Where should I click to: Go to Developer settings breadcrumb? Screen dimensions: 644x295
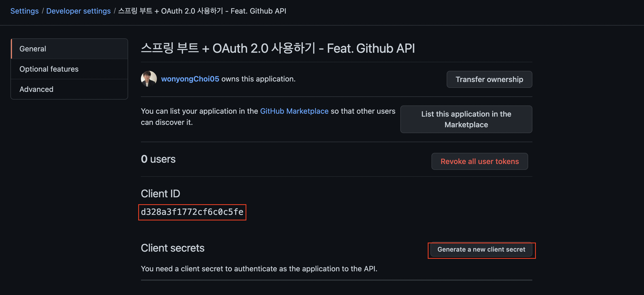pyautogui.click(x=78, y=11)
